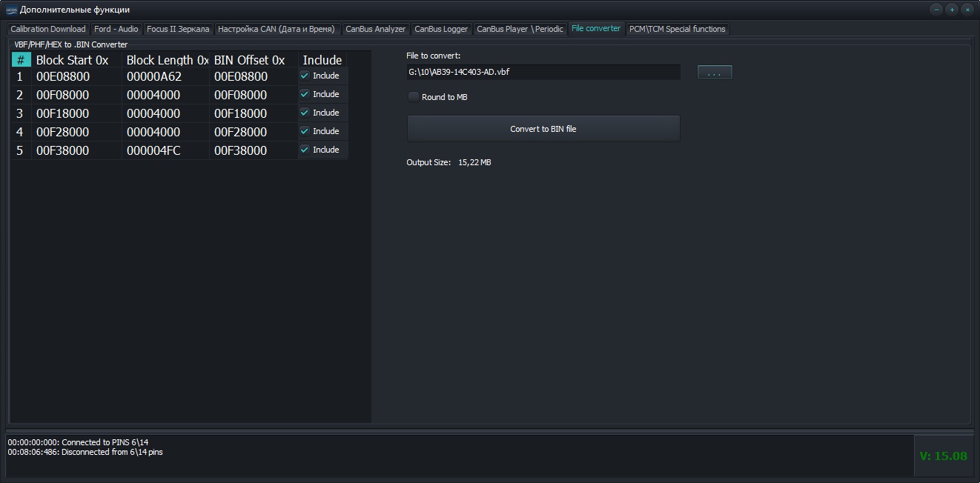Click the Convert to BIN file button
This screenshot has height=483, width=980.
pos(543,129)
